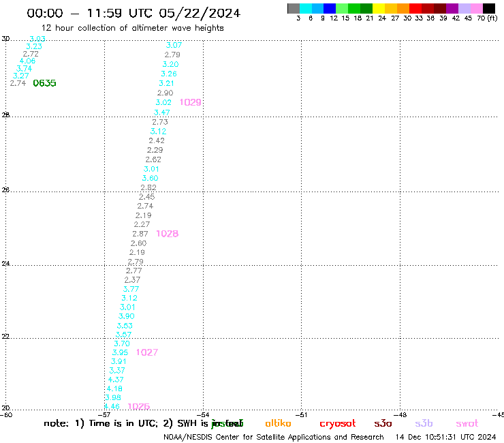Select the wave height value 2.73
Viewport: 504px width, 443px height.
160,122
